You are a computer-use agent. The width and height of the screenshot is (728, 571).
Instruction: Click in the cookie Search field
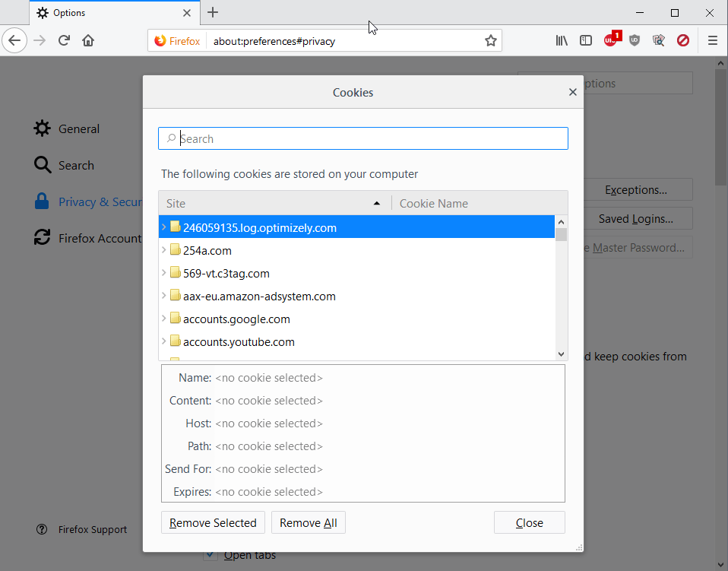363,138
